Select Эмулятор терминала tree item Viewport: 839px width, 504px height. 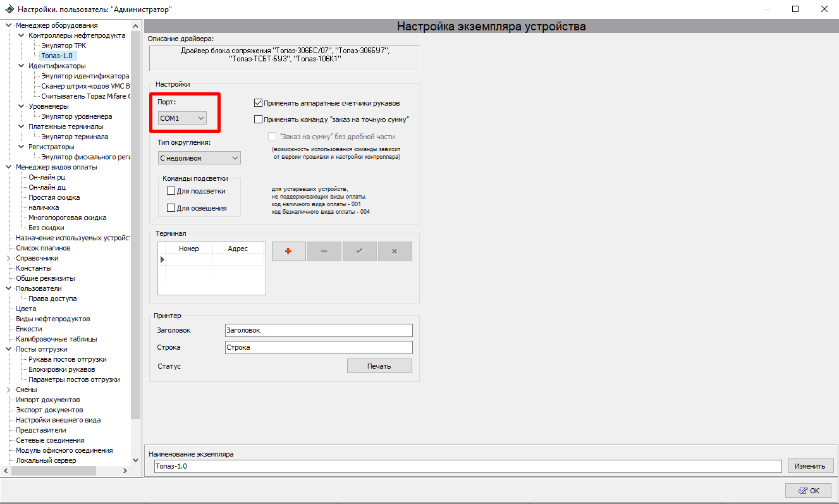[75, 137]
